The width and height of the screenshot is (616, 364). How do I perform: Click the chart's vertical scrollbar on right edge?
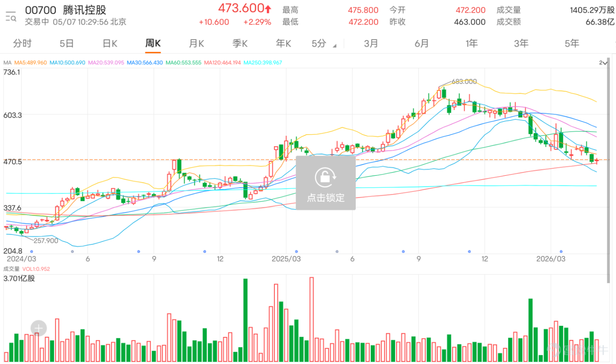tap(608, 171)
